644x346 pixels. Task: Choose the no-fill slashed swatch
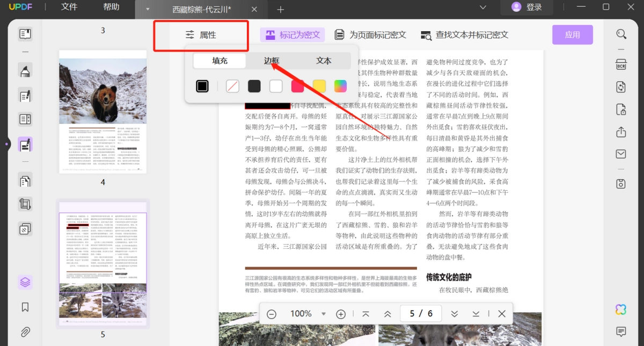[232, 86]
